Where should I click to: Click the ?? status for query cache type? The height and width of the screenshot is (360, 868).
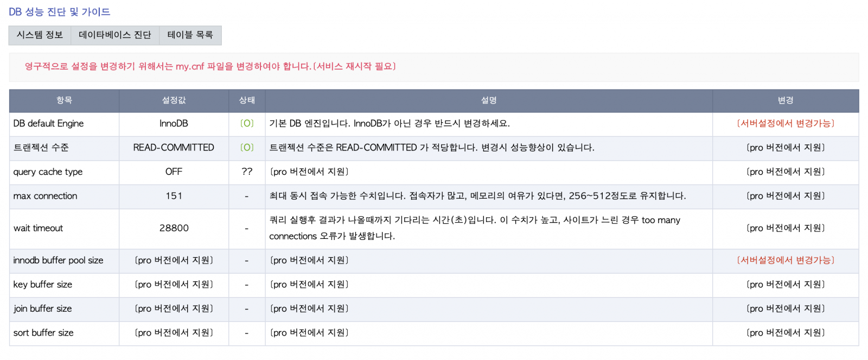(247, 172)
